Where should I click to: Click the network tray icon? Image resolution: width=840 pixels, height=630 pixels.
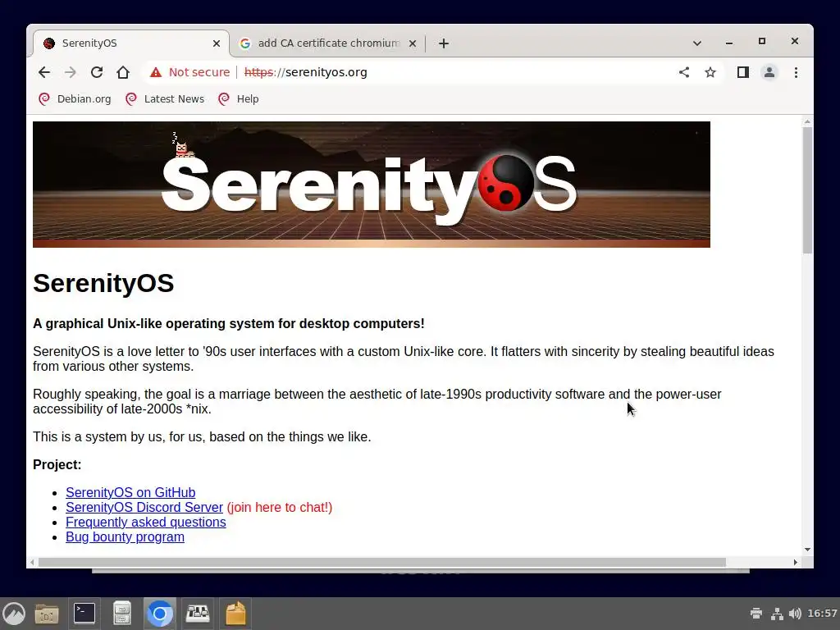point(777,614)
